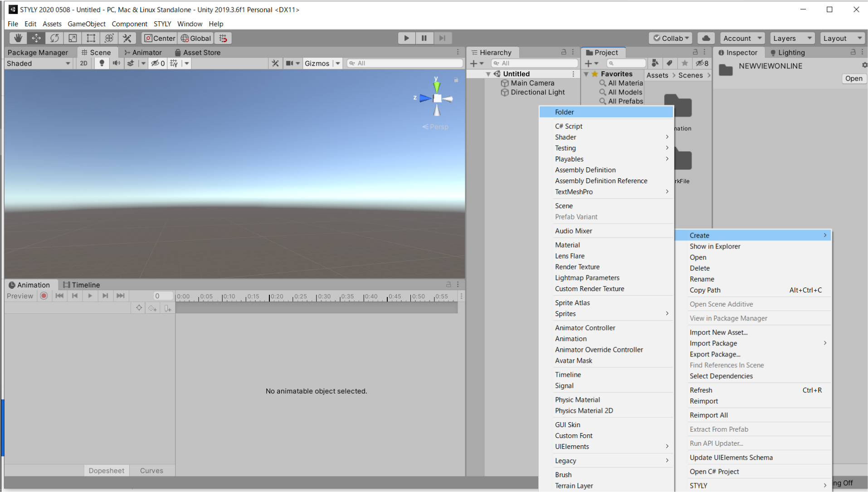
Task: Click the Play button
Action: [x=406, y=38]
